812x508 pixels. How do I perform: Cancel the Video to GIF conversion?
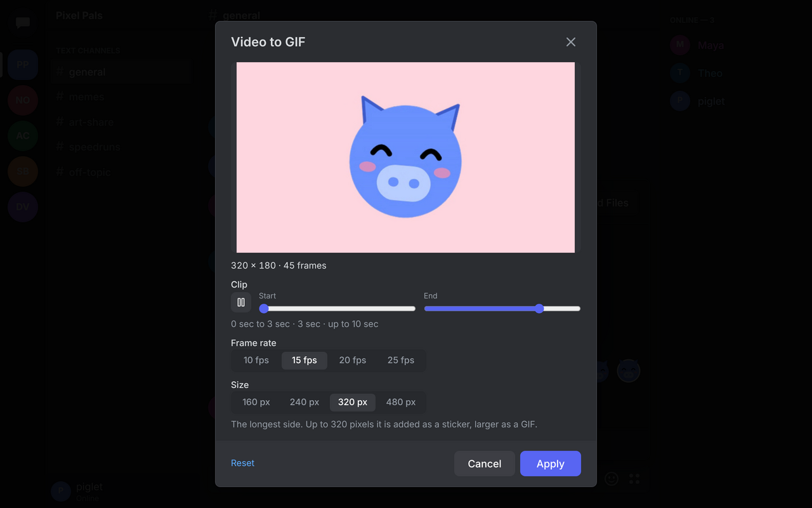[x=485, y=464]
